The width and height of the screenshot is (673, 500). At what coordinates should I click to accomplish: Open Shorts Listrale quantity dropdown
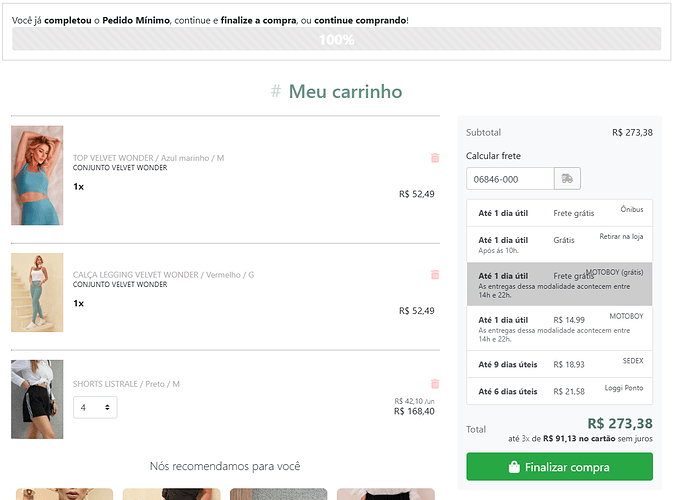coord(95,407)
